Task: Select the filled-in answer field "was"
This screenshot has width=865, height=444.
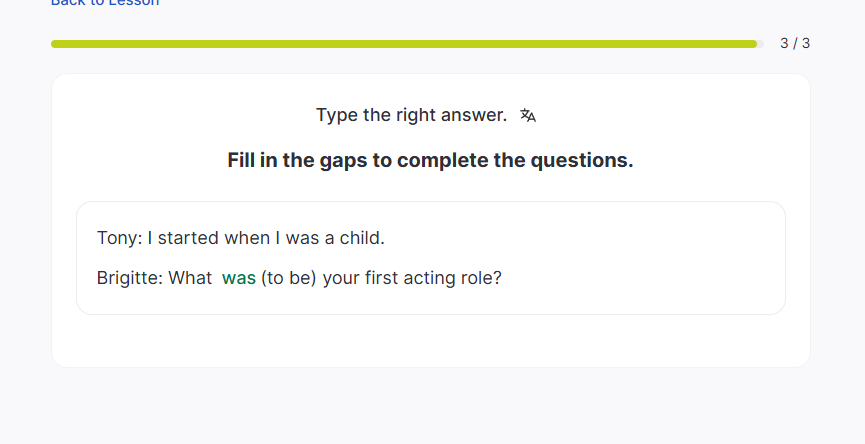Action: pyautogui.click(x=239, y=278)
